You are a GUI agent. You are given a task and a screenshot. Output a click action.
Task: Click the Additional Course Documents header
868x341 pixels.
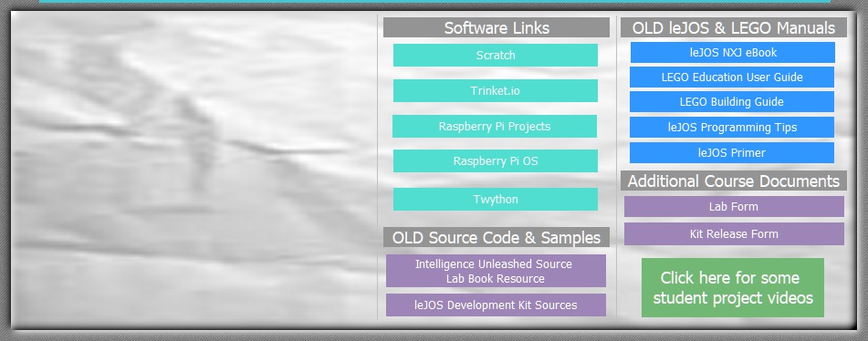pyautogui.click(x=734, y=181)
